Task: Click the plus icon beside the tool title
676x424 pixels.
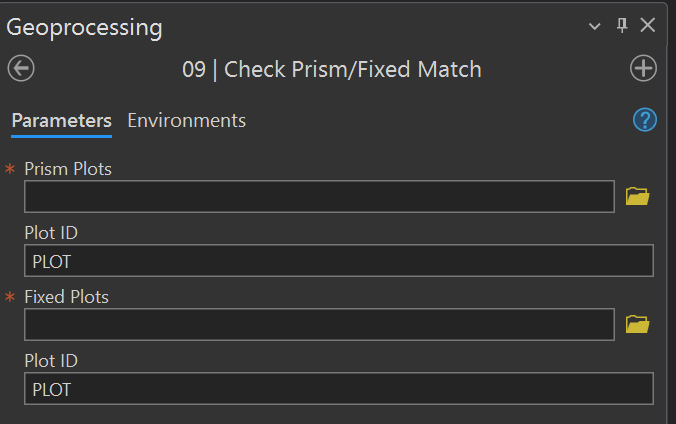Action: 643,69
